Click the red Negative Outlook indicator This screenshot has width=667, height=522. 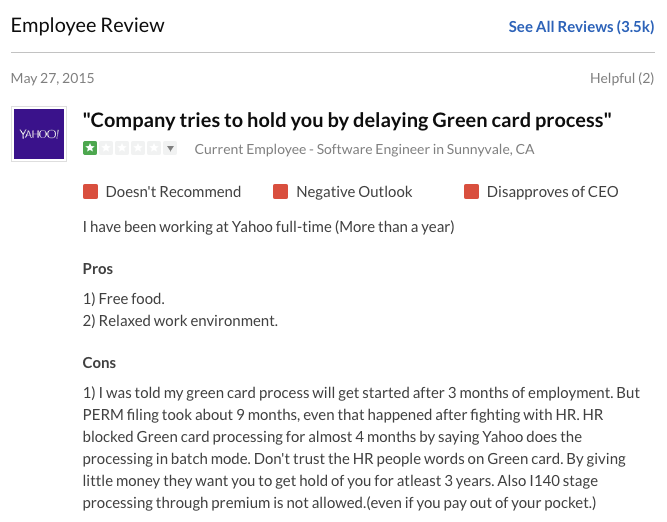(x=280, y=191)
